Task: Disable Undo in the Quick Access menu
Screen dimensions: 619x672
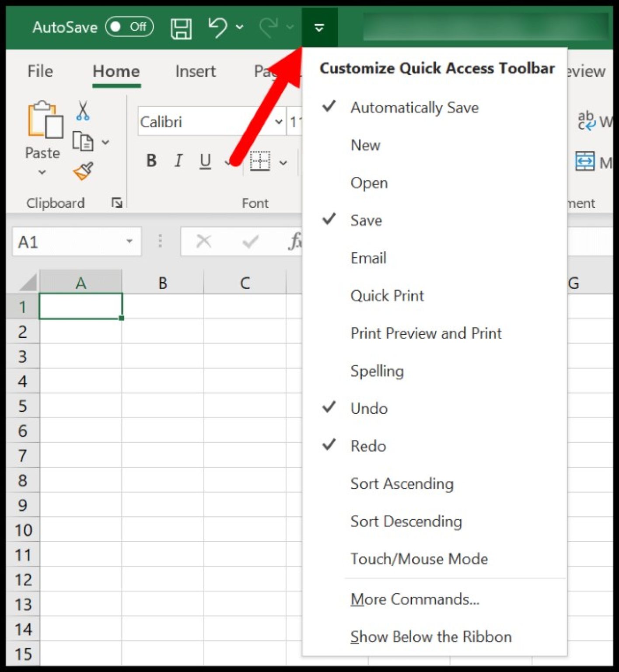Action: coord(368,408)
